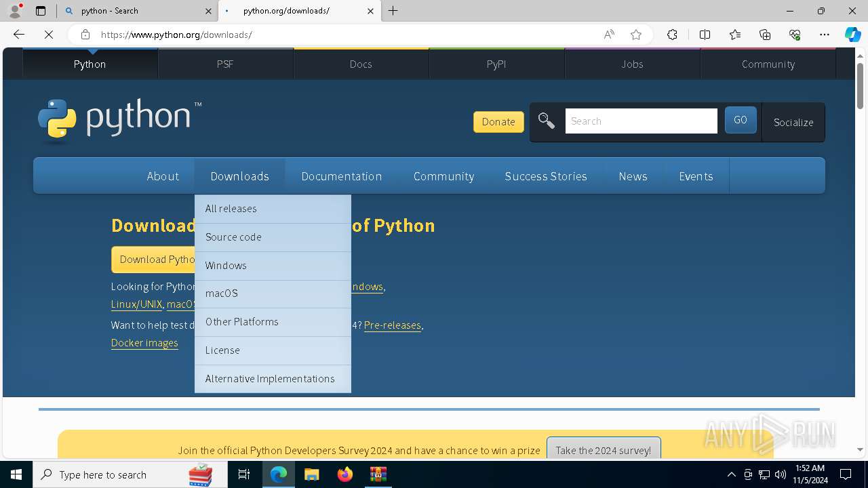Select the PSF top navigation tab
Screen dimensions: 868x488
point(225,64)
